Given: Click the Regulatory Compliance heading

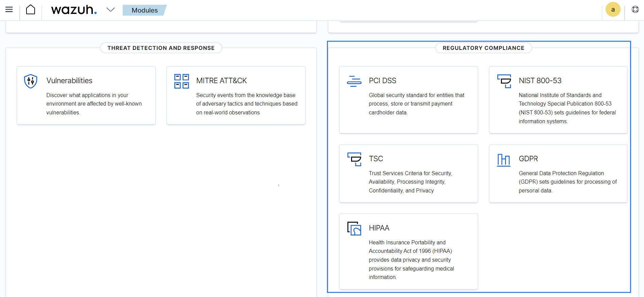Looking at the screenshot, I should (483, 48).
